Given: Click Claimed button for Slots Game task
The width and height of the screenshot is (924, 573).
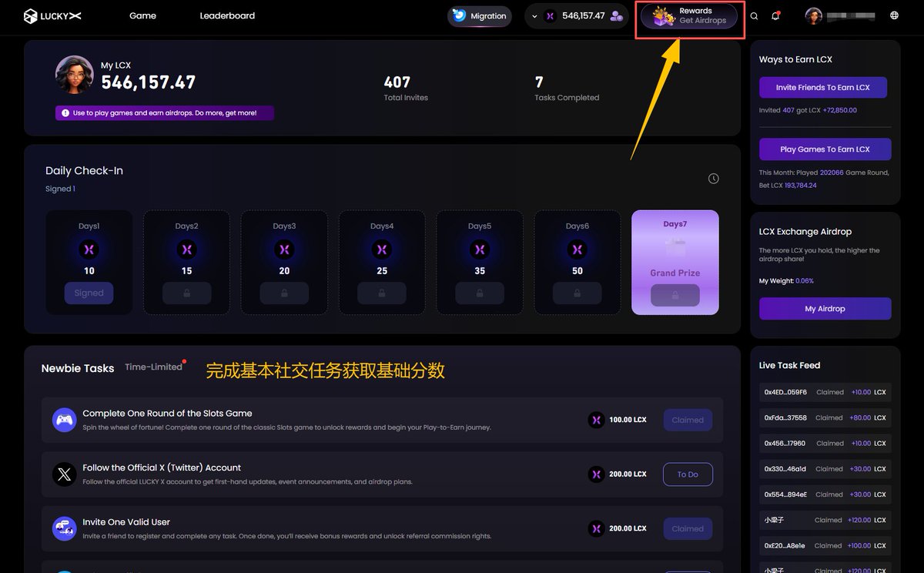Looking at the screenshot, I should pyautogui.click(x=688, y=420).
